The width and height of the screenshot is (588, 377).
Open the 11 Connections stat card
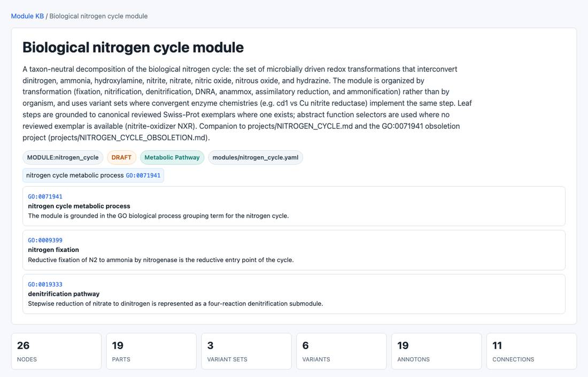pyautogui.click(x=531, y=351)
